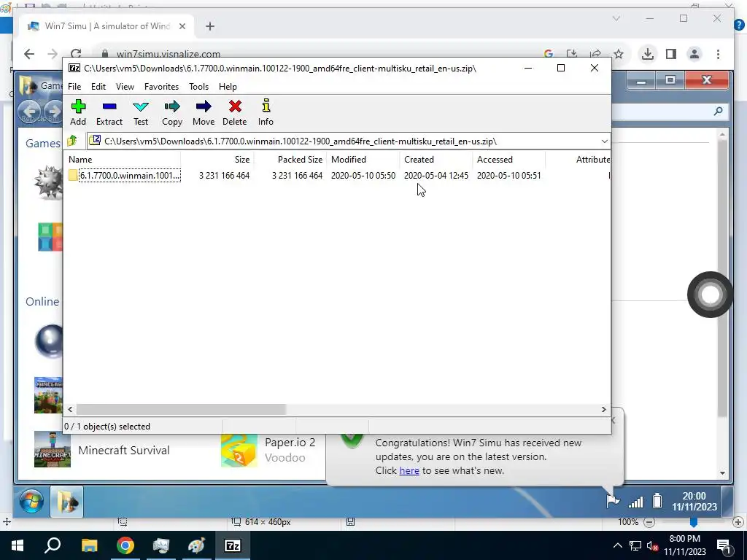
Task: Open Chrome profile avatar icon
Action: pyautogui.click(x=694, y=54)
